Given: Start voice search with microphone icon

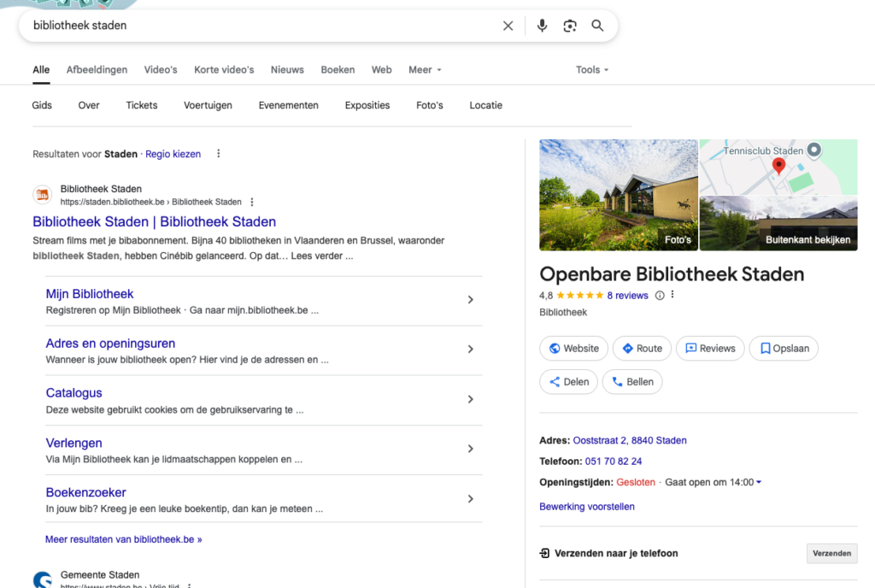Looking at the screenshot, I should point(542,26).
